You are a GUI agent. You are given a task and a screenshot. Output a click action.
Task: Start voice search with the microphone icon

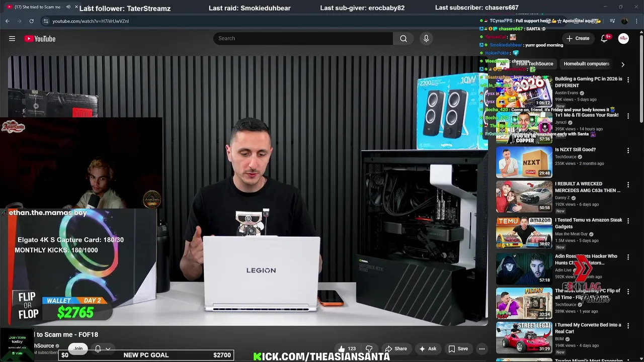(x=426, y=39)
